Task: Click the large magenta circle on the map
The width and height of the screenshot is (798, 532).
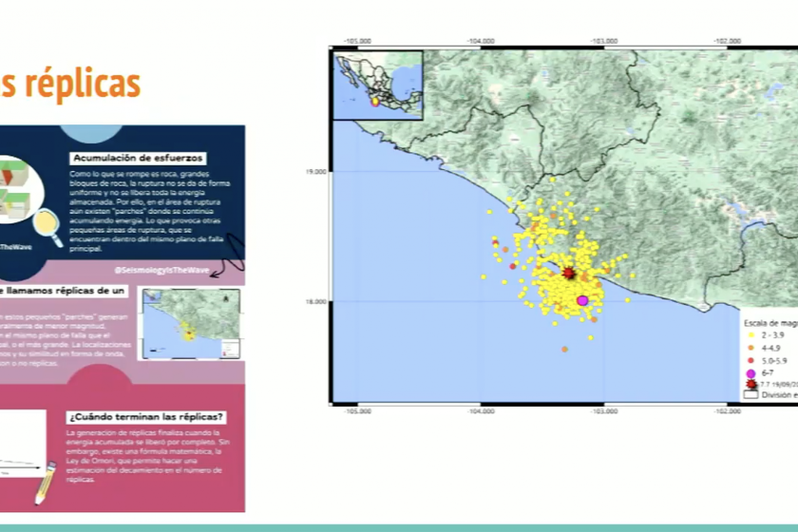Action: pyautogui.click(x=582, y=301)
